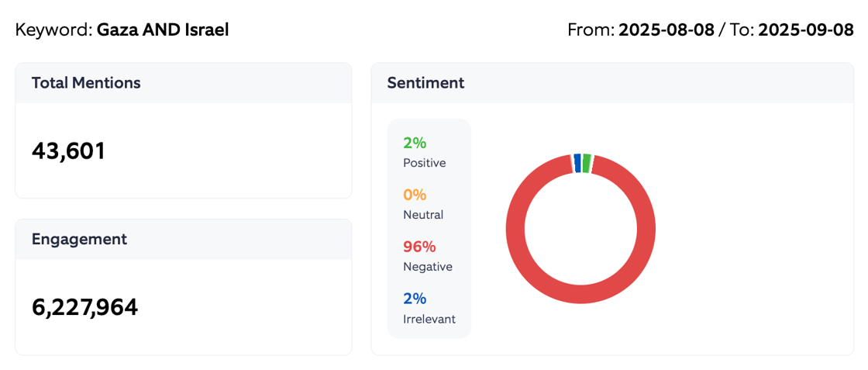This screenshot has height=370, width=868.
Task: Click the green positive donut segment
Action: (587, 162)
